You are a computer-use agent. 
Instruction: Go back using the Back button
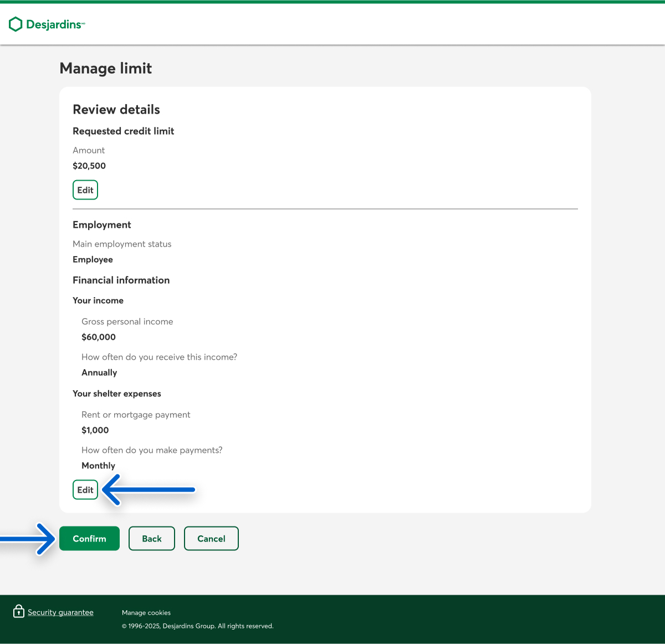point(152,539)
